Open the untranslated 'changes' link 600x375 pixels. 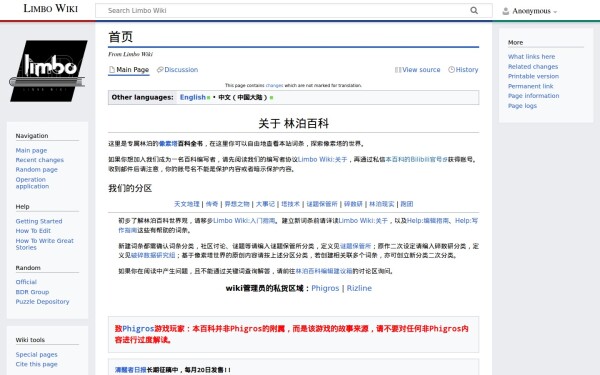[274, 85]
